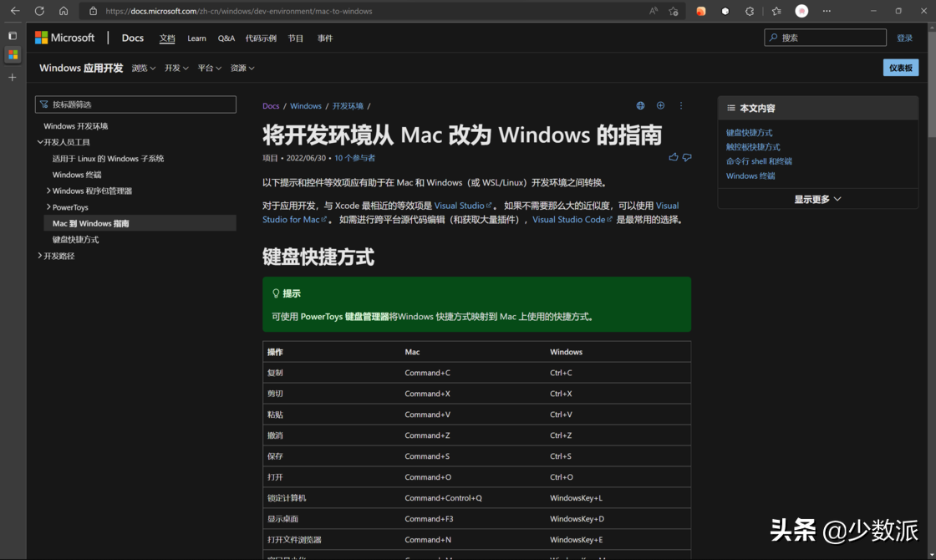Collapse the 开发人员工具 tree section

coord(40,142)
